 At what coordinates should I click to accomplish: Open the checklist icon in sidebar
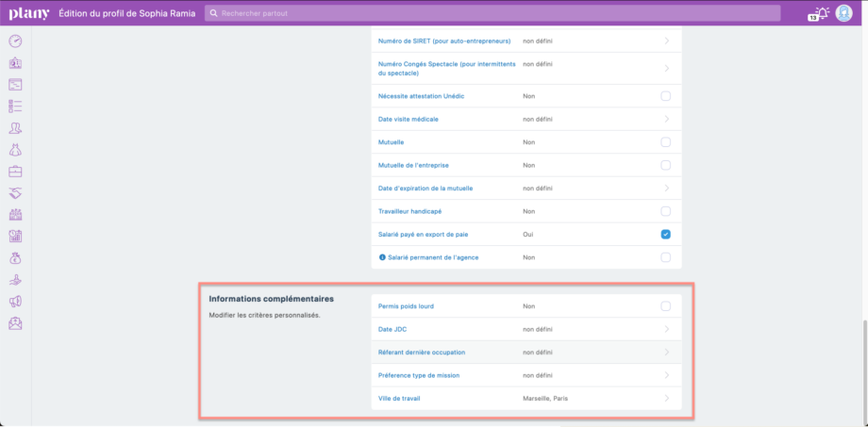15,107
